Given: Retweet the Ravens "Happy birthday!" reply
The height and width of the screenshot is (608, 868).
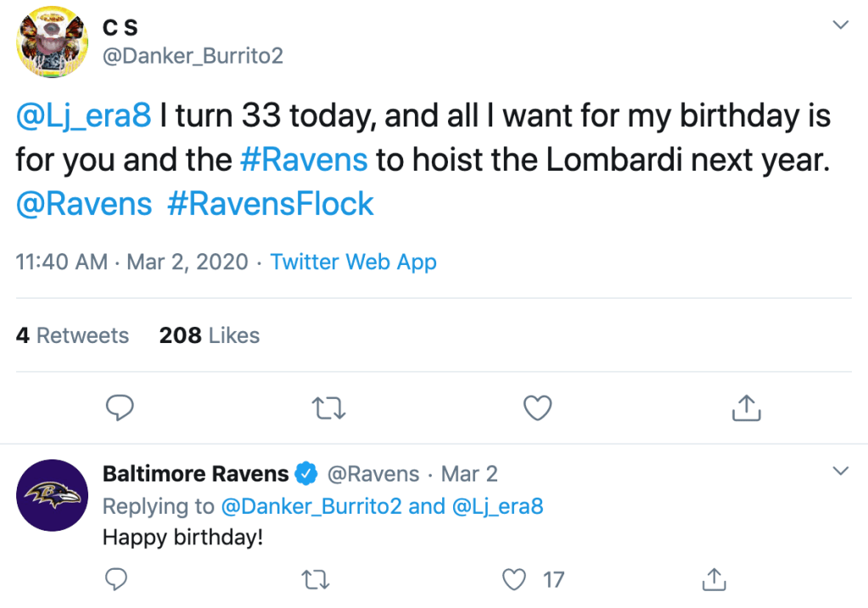Looking at the screenshot, I should click(x=316, y=580).
